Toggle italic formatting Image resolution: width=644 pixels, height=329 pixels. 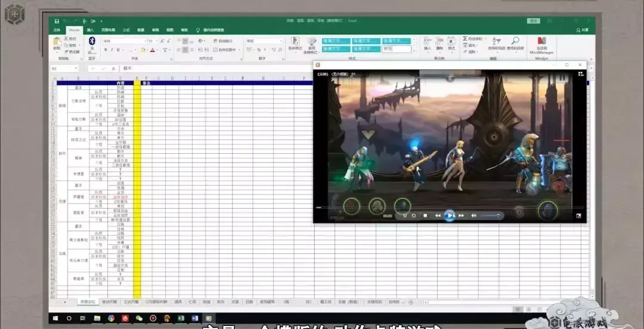112,49
